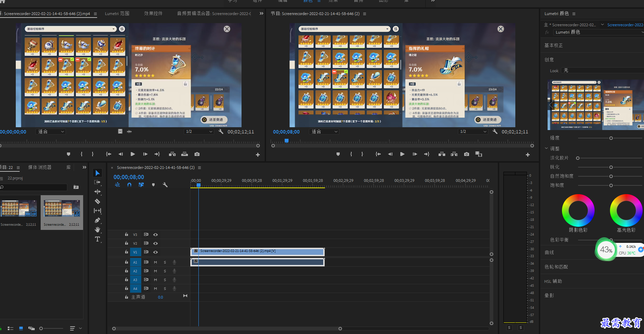
Task: Open the 库 tab
Action: 68,168
